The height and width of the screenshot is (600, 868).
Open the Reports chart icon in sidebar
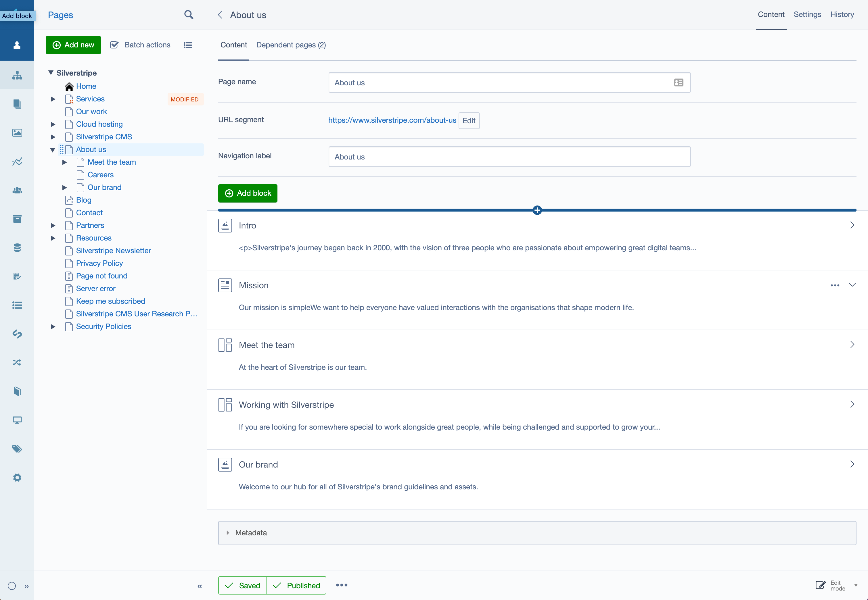[x=17, y=162]
